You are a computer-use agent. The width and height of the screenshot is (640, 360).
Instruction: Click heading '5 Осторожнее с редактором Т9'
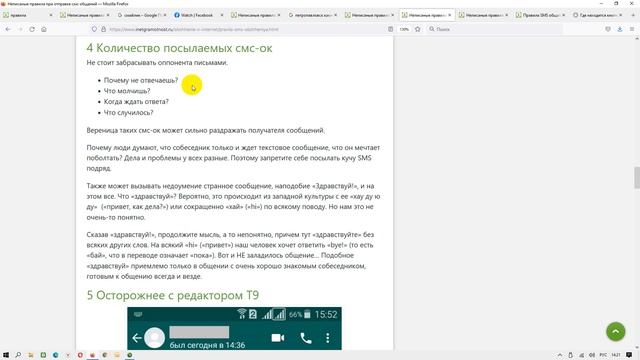173,295
